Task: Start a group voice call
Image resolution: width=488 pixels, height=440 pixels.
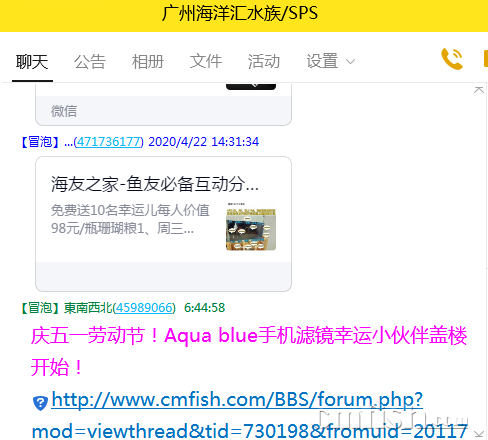Action: 452,59
